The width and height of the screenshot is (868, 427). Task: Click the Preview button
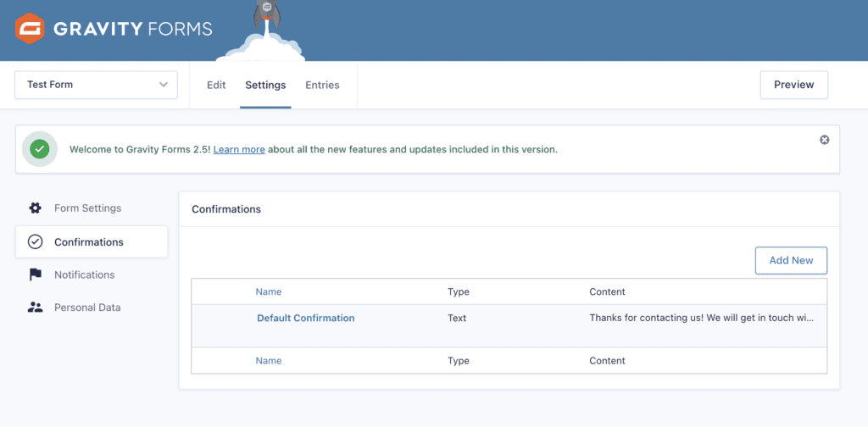pos(793,85)
